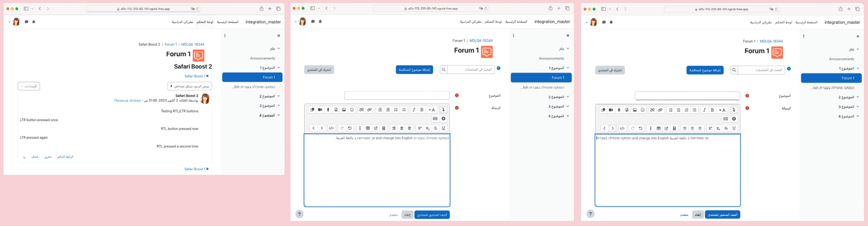Image resolution: width=868 pixels, height=226 pixels.
Task: Click the HTML source code icon in the middle window
Action: click(x=332, y=128)
